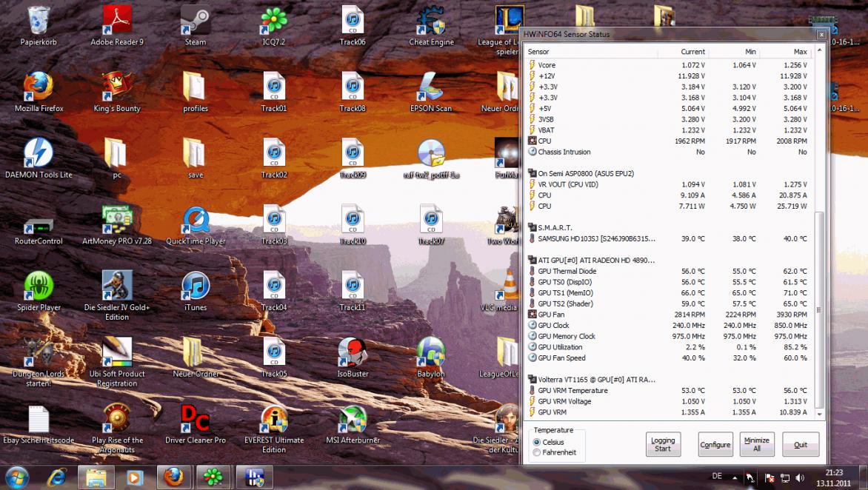The image size is (868, 490).
Task: Launch iTunes desktop shortcut
Action: pos(196,291)
